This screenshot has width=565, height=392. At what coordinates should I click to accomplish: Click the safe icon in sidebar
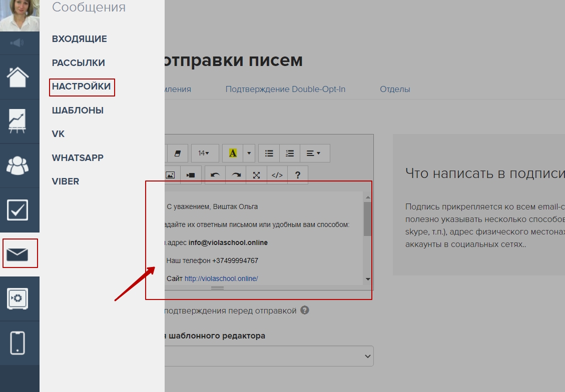pos(18,298)
